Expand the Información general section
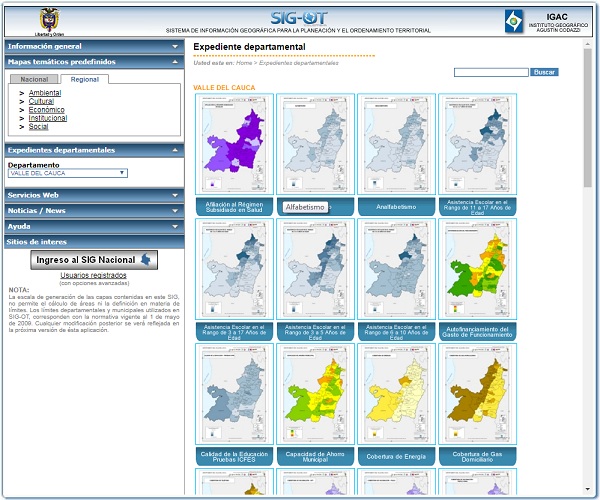Viewport: 600px width, 500px height. click(x=93, y=46)
